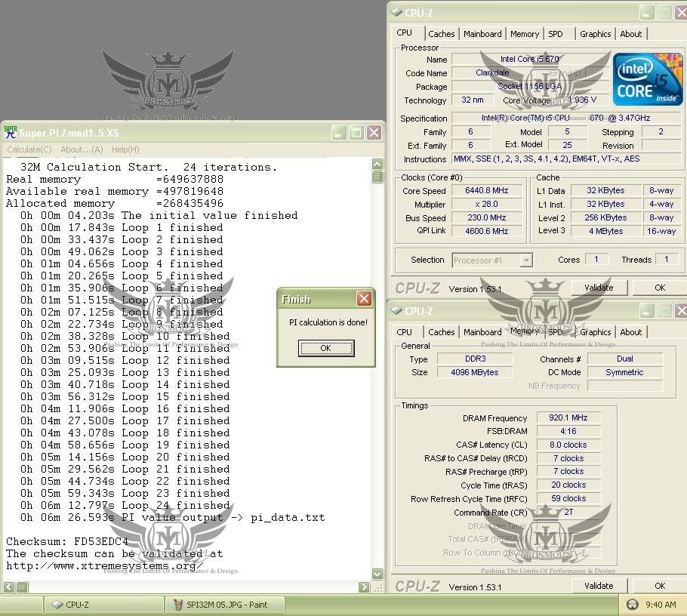687x616 pixels.
Task: Close the Finish dialog with X
Action: [364, 299]
